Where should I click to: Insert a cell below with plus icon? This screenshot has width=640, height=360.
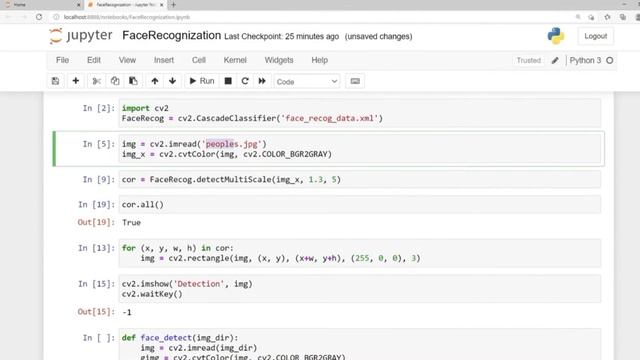pos(76,81)
